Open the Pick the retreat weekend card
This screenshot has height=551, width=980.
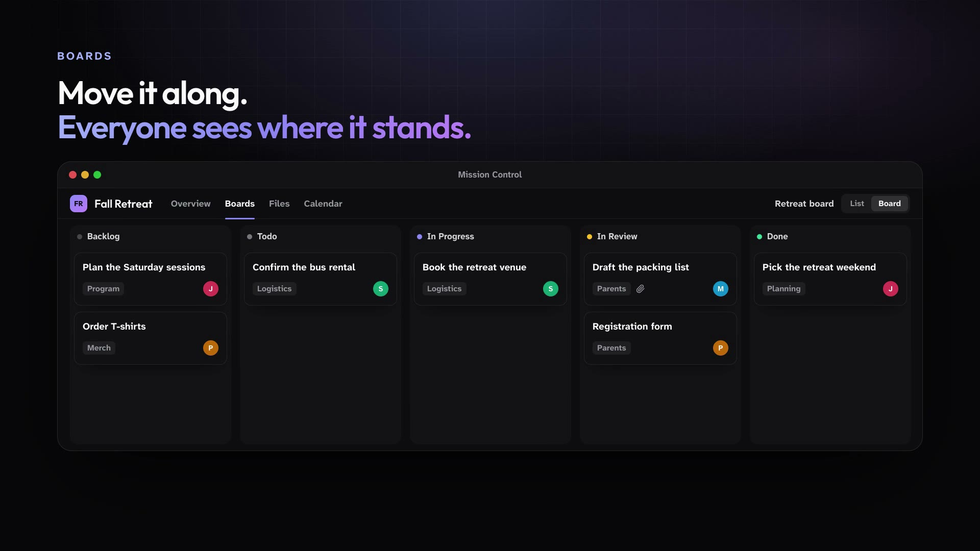point(830,279)
